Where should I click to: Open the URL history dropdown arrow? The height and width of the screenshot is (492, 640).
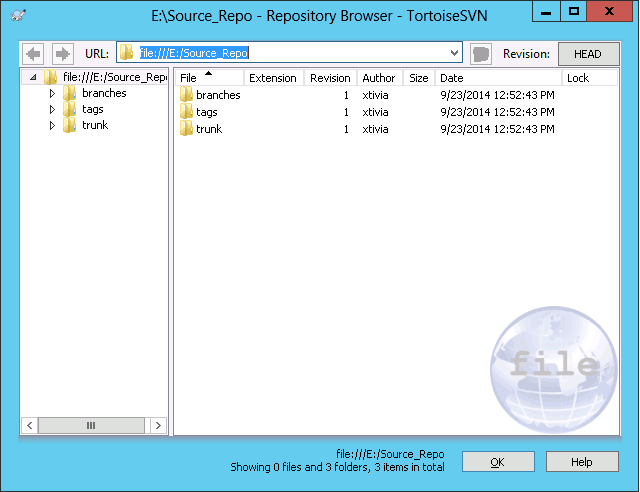(x=455, y=54)
